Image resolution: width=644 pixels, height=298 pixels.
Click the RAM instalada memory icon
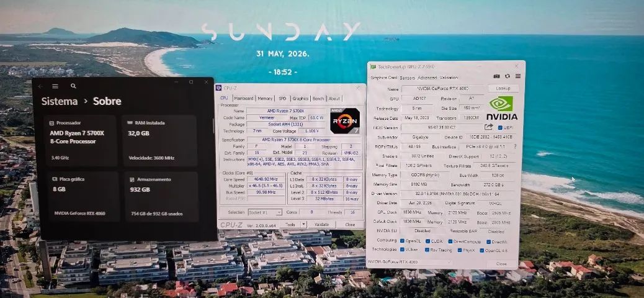coord(130,123)
